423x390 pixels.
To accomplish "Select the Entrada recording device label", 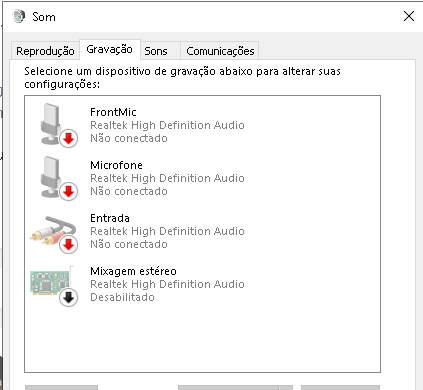I will click(110, 218).
